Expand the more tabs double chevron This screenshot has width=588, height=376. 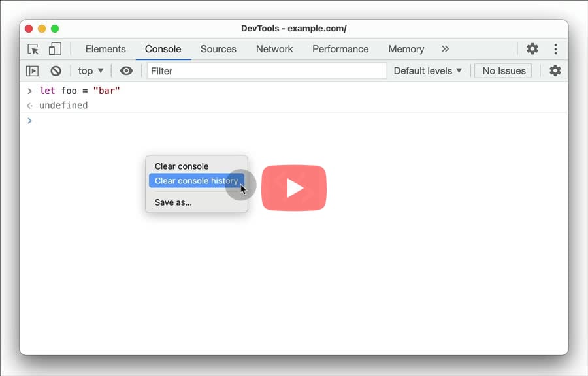click(445, 49)
